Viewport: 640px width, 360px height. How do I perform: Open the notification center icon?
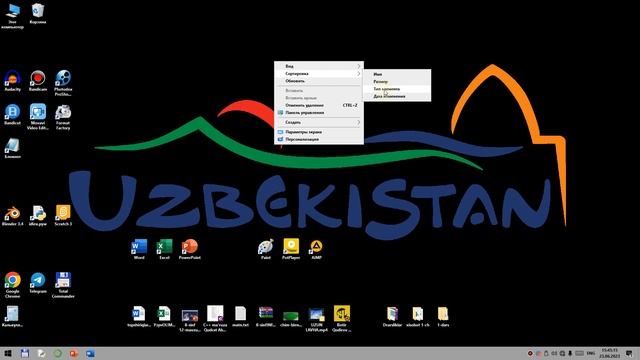(x=629, y=353)
